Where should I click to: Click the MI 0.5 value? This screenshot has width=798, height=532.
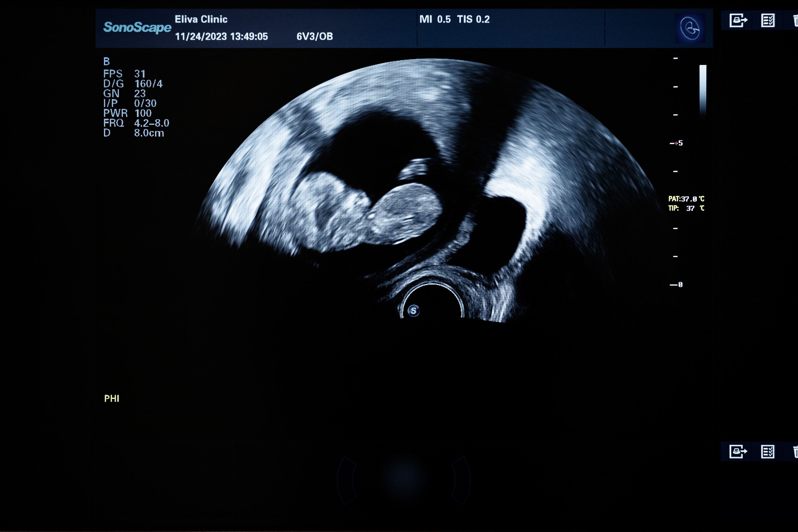435,19
